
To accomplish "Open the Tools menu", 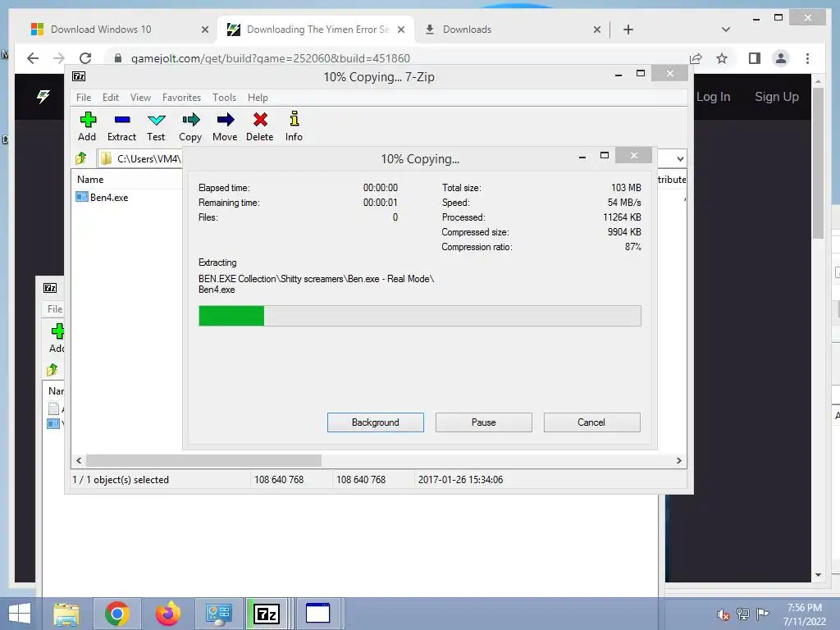I will coord(224,98).
